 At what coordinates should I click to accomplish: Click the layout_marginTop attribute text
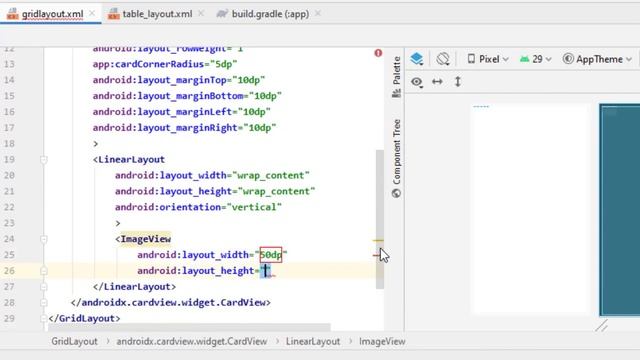(160, 80)
